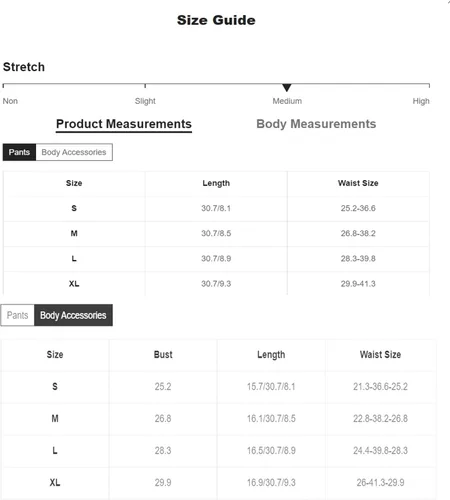Choose the outlined Pants toggle in the lower table
450x500 pixels.
coord(17,315)
